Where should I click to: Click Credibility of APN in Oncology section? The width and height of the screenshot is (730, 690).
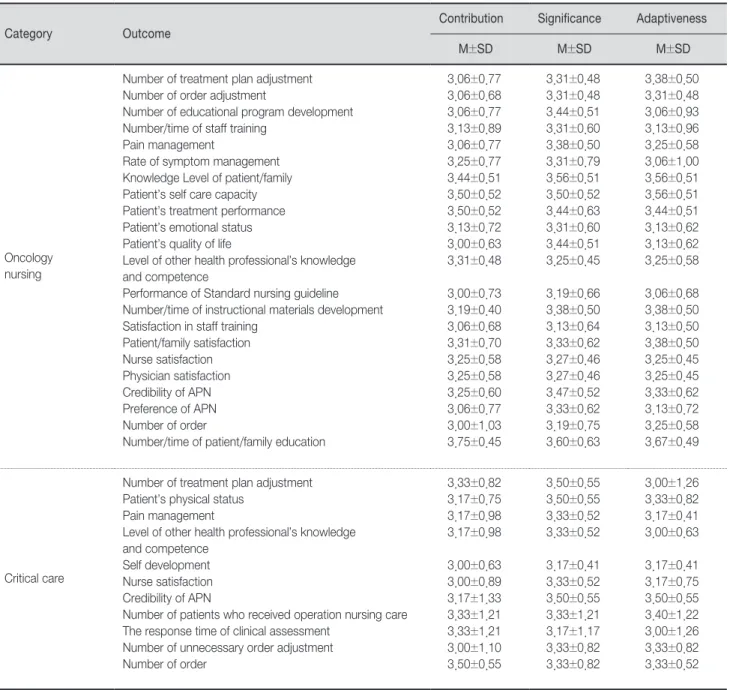tap(167, 392)
